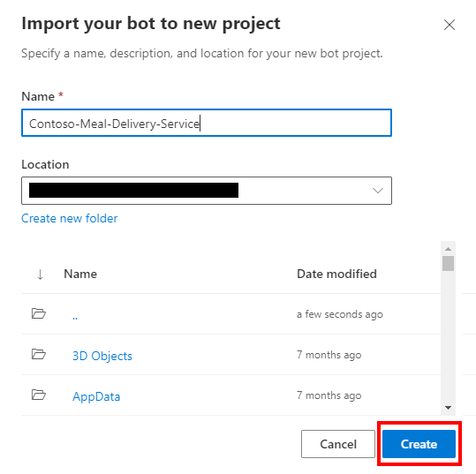The height and width of the screenshot is (474, 476).
Task: Navigate up via the '..' folder link
Action: coord(75,318)
